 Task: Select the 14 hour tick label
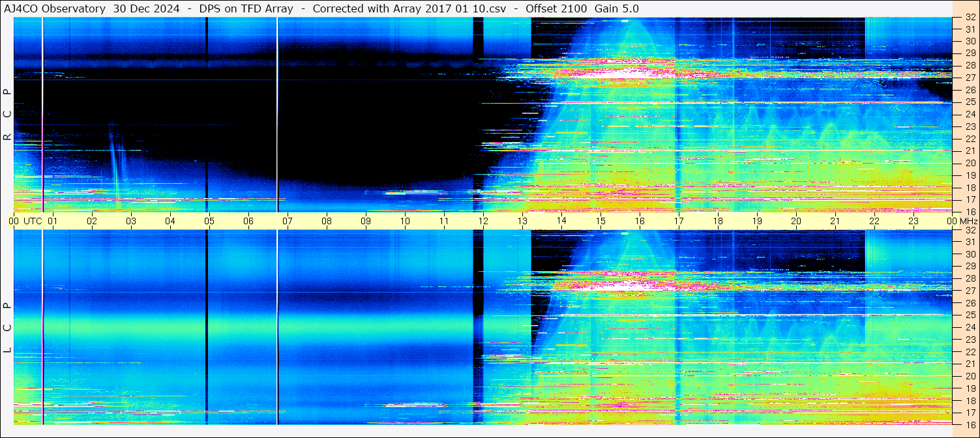pyautogui.click(x=561, y=221)
